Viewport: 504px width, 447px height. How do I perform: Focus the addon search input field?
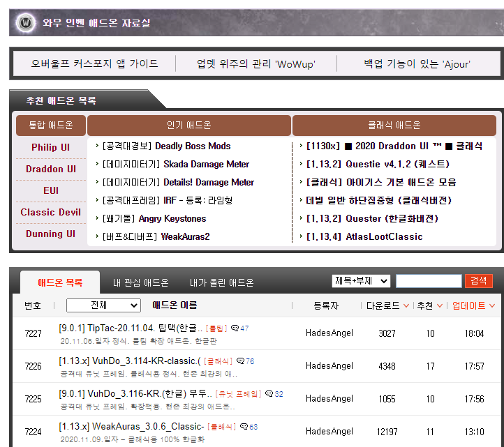(429, 281)
